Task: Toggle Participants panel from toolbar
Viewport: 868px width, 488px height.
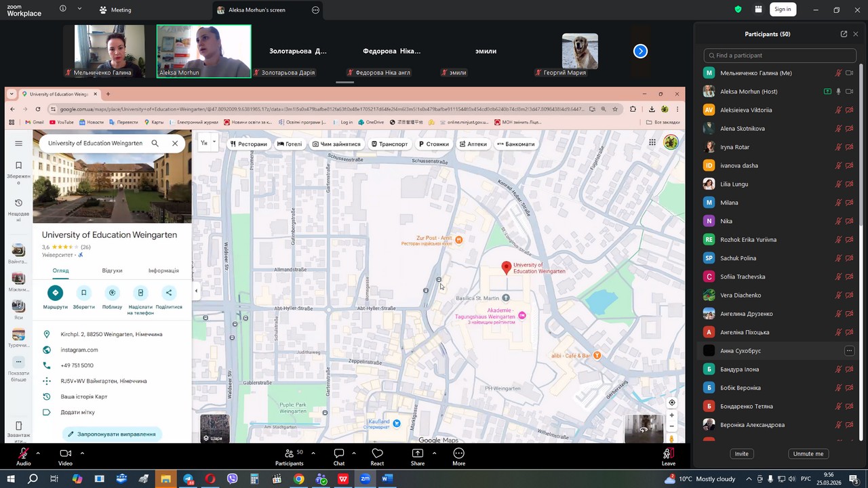Action: click(x=290, y=454)
